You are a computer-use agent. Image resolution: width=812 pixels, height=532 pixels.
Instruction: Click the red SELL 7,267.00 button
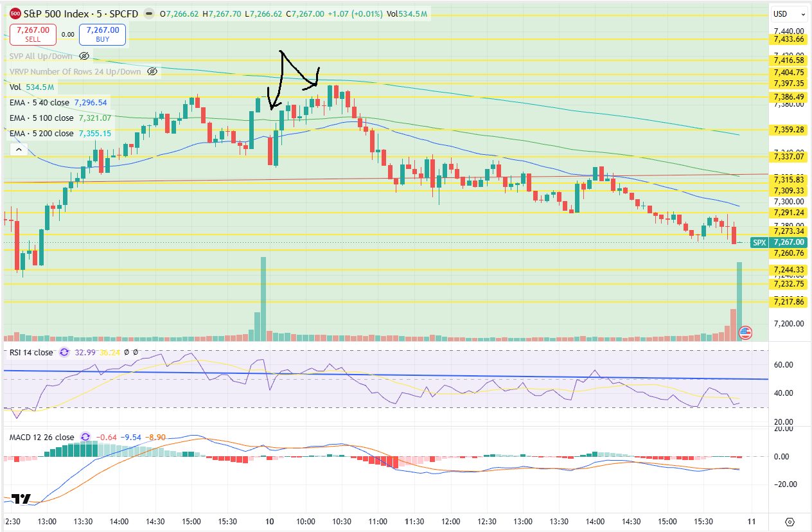pos(33,34)
